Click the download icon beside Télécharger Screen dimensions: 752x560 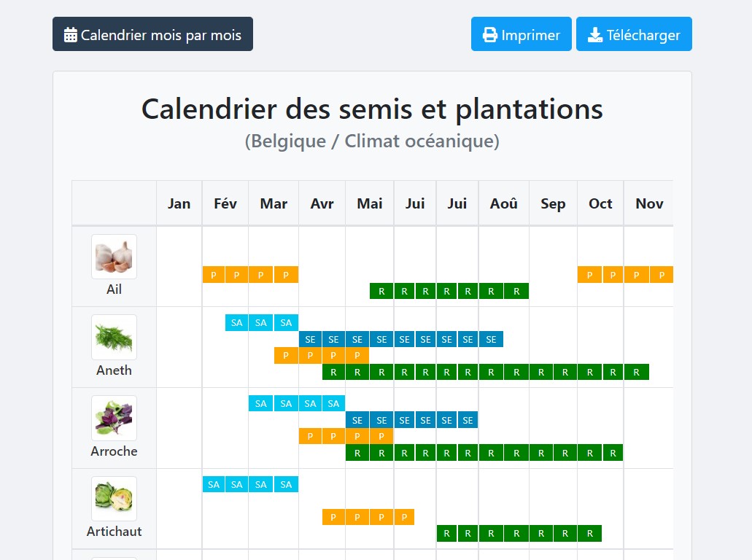[595, 35]
